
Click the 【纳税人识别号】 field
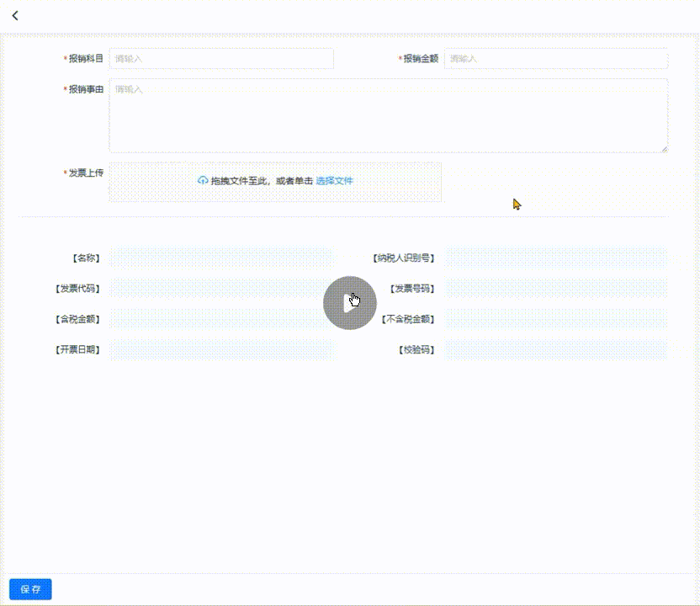[x=556, y=258]
